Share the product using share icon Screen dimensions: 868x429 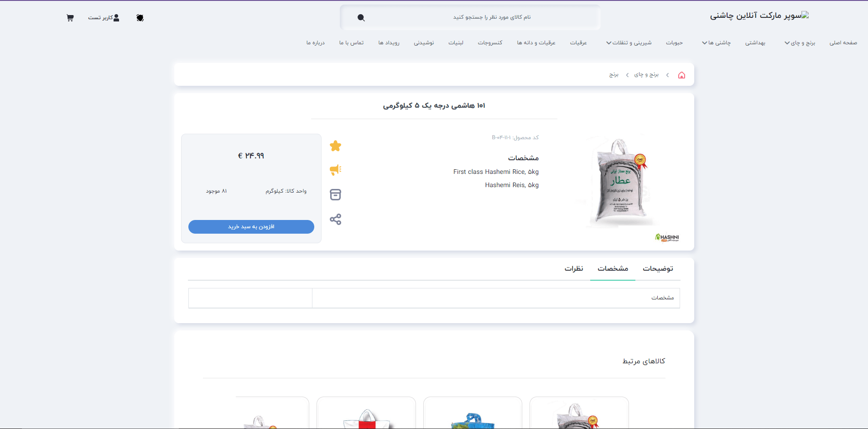click(335, 220)
